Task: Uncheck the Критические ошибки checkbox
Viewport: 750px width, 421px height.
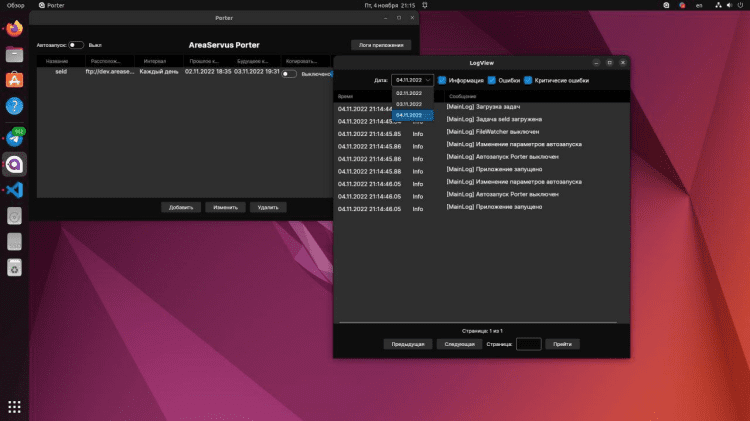Action: [528, 80]
